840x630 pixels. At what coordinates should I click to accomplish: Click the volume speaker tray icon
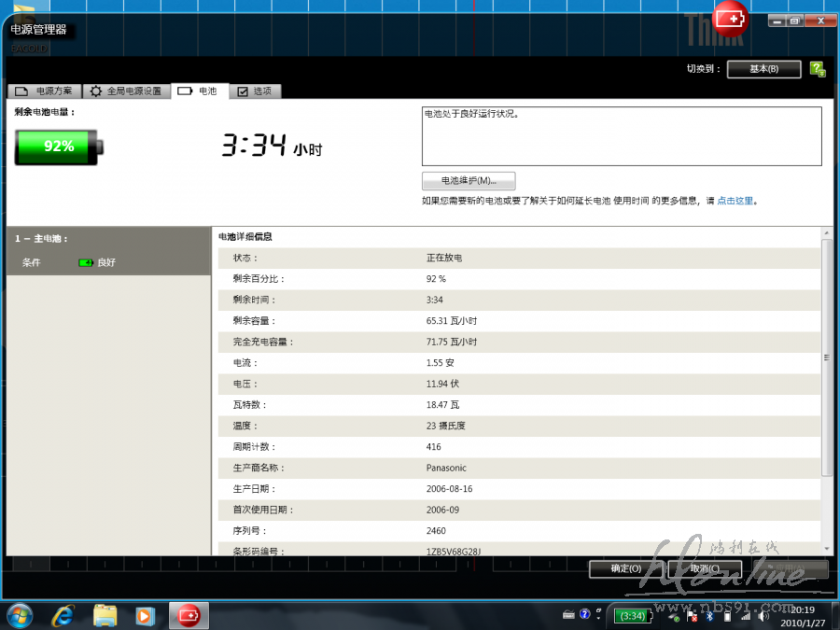[765, 615]
